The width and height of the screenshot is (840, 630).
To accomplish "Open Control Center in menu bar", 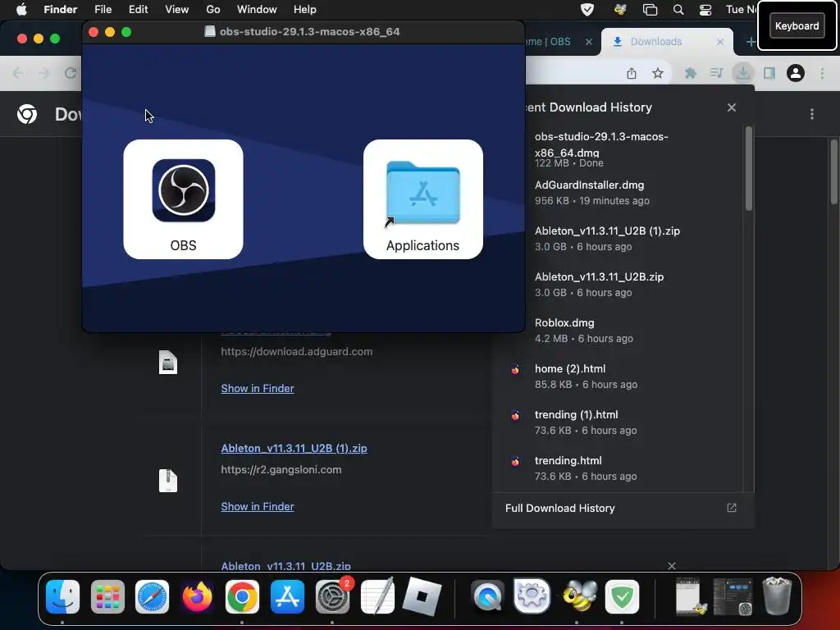I will pos(705,9).
